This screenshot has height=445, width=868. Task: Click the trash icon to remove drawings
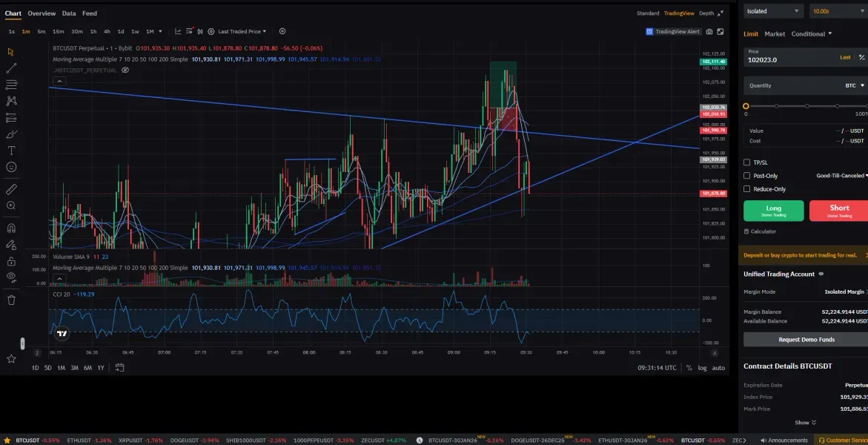11,300
